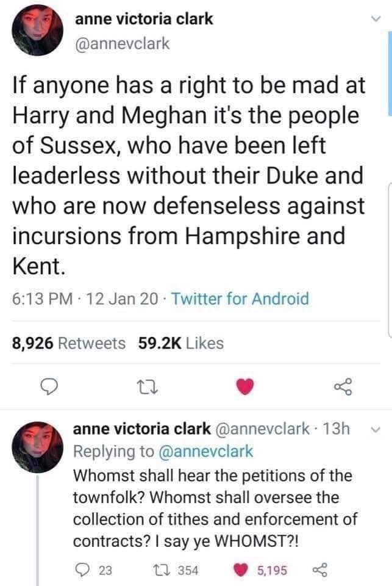Click the anne victoria clark name in header
This screenshot has width=392, height=586.
click(144, 19)
